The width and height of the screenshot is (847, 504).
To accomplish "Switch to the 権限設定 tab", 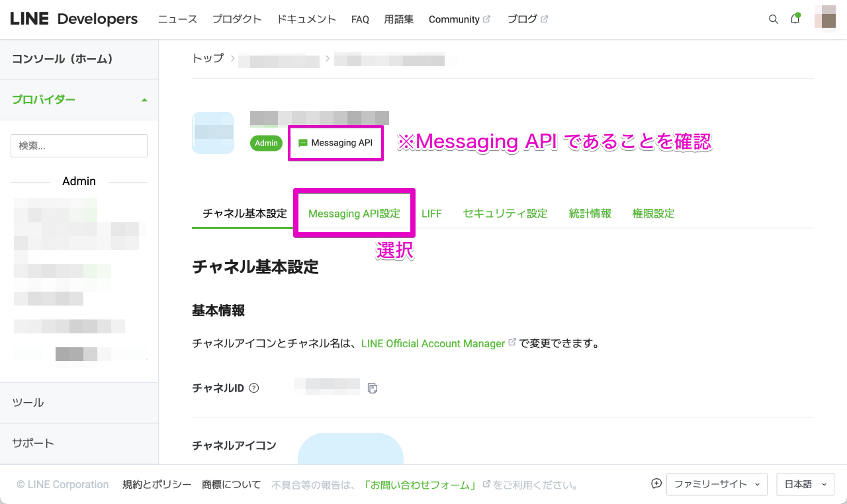I will [653, 214].
